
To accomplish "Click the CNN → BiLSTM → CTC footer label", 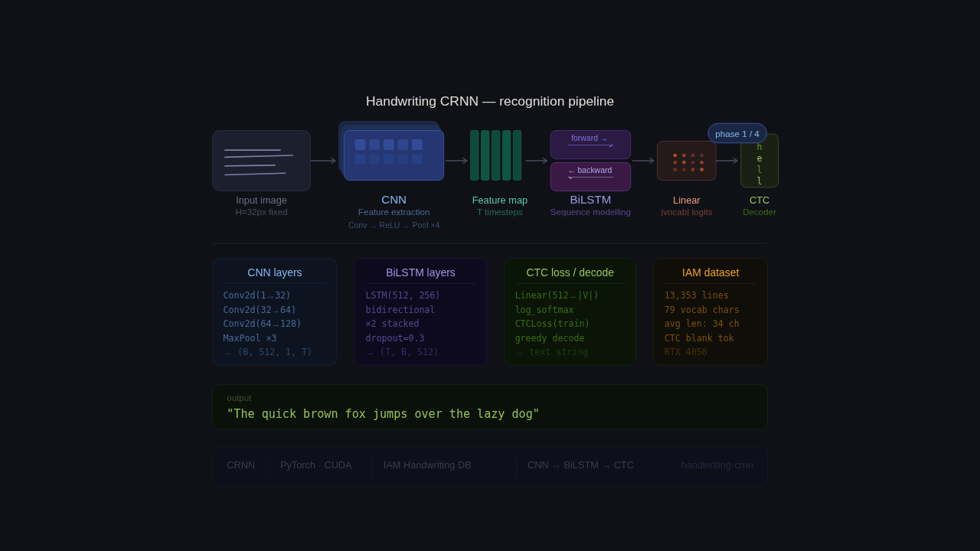I will [580, 465].
